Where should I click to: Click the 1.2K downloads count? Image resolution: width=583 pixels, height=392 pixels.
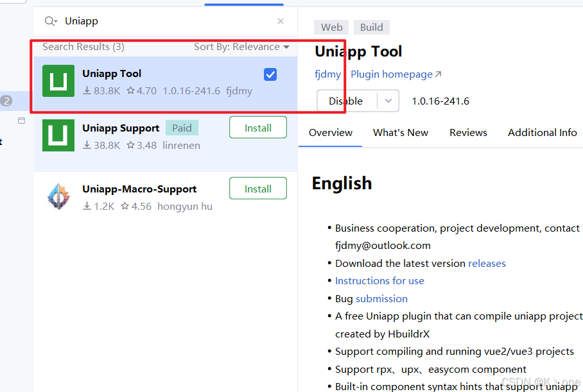[x=98, y=206]
